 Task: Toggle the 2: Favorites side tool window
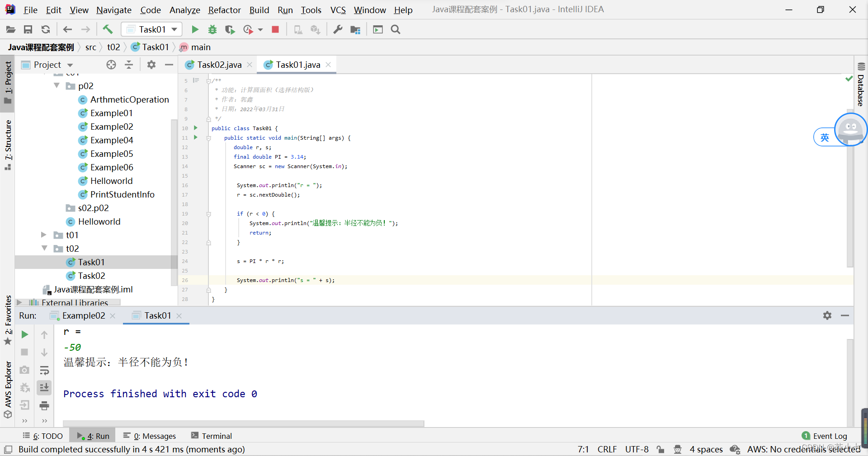pyautogui.click(x=8, y=320)
